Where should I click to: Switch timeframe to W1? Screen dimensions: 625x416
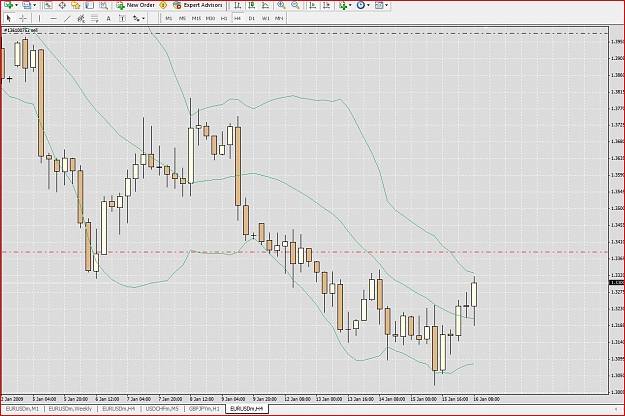[x=265, y=18]
